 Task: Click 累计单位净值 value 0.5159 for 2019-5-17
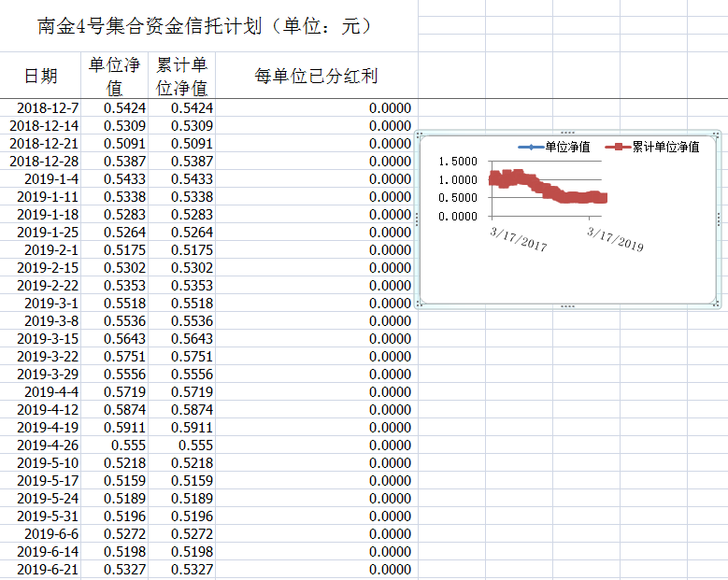tap(181, 481)
